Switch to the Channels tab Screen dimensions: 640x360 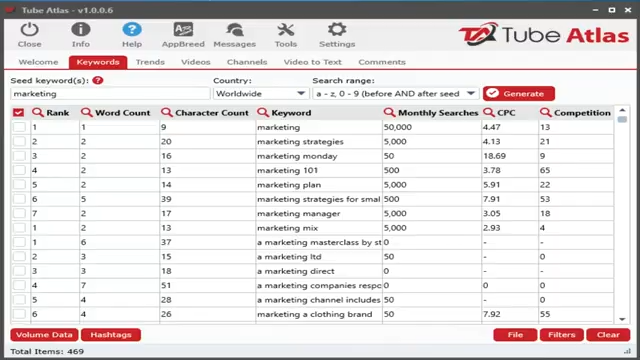(247, 62)
